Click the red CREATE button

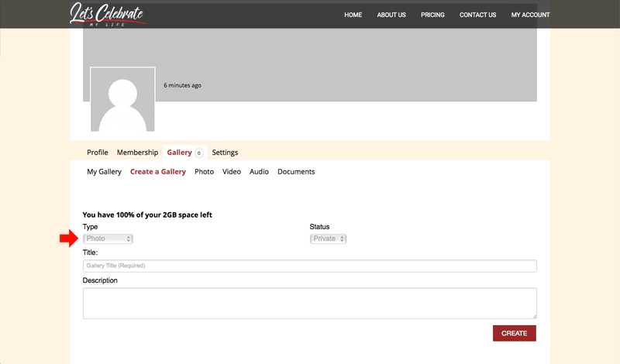pos(514,333)
